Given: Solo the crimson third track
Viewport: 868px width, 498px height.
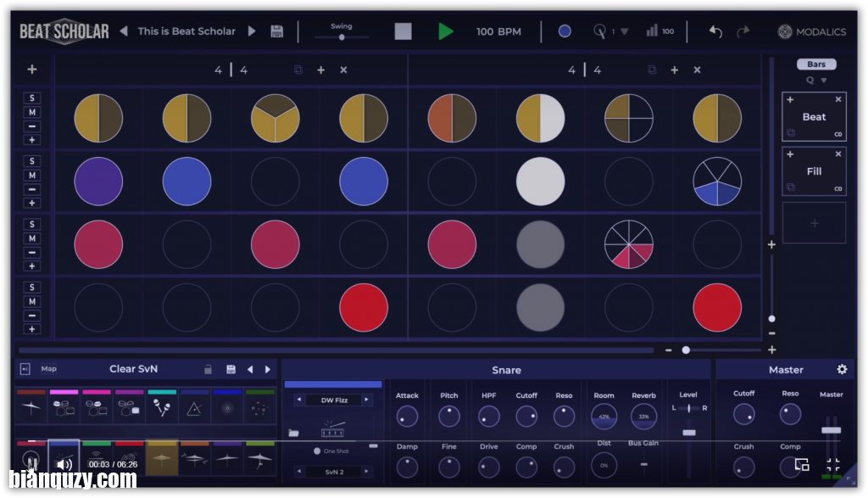Looking at the screenshot, I should click(x=32, y=224).
